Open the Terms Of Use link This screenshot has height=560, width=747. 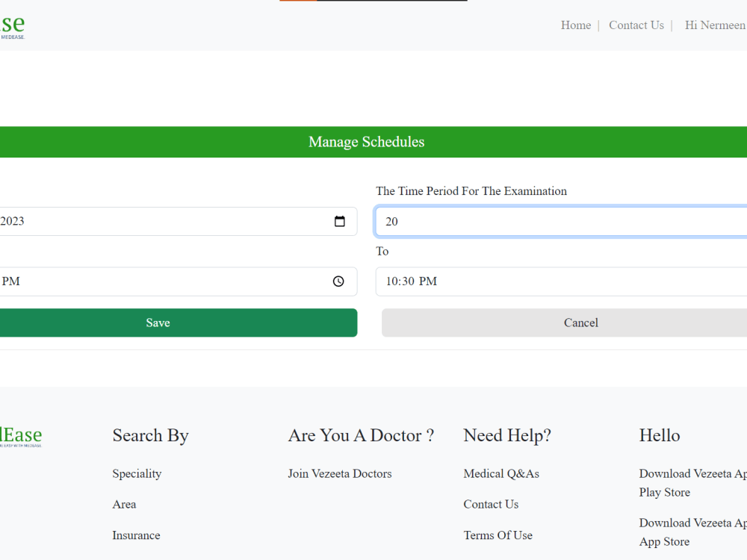point(498,535)
